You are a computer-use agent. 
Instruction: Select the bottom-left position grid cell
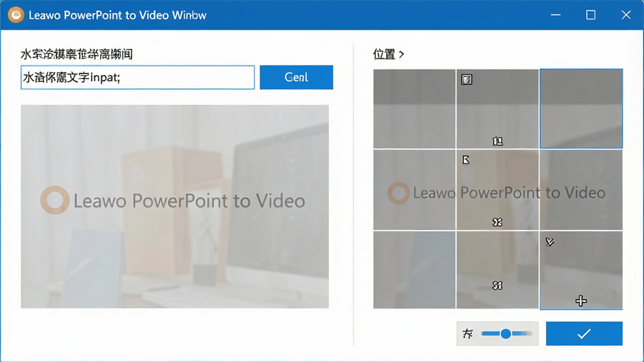pyautogui.click(x=414, y=270)
